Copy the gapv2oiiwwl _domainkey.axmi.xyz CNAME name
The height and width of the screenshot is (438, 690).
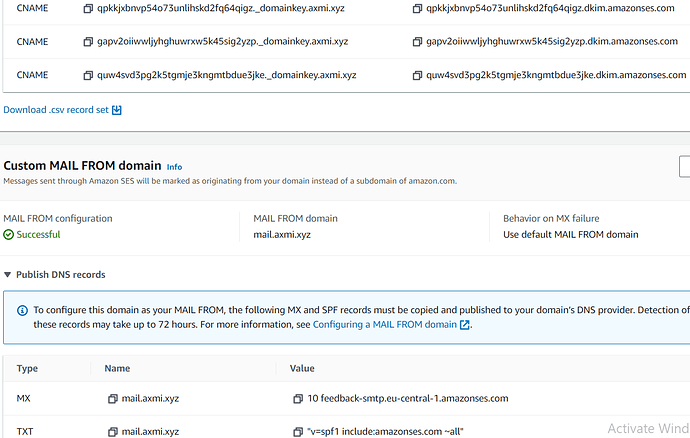click(88, 42)
